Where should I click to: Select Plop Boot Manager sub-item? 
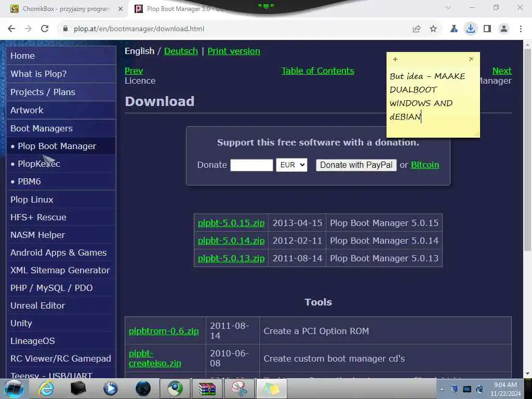(61, 146)
